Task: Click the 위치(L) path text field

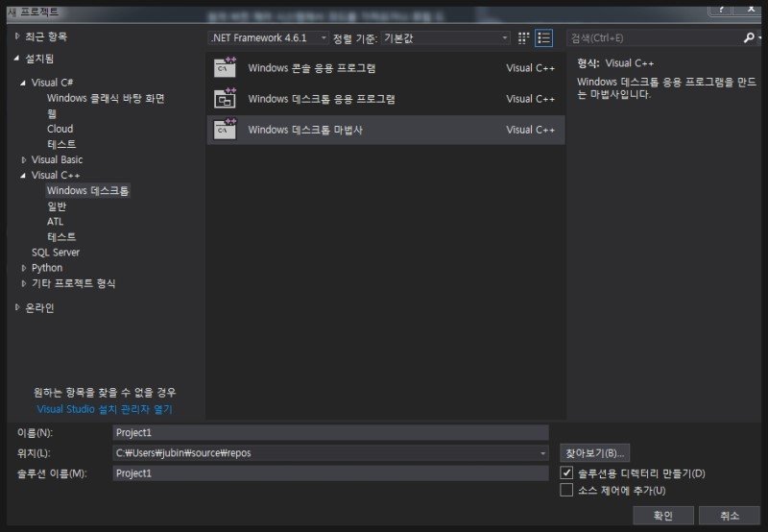Action: (324, 453)
